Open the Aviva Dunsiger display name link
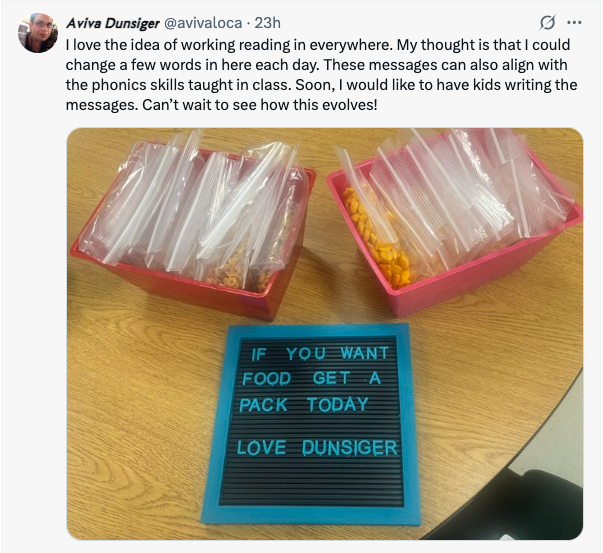The image size is (603, 553). 112,23
